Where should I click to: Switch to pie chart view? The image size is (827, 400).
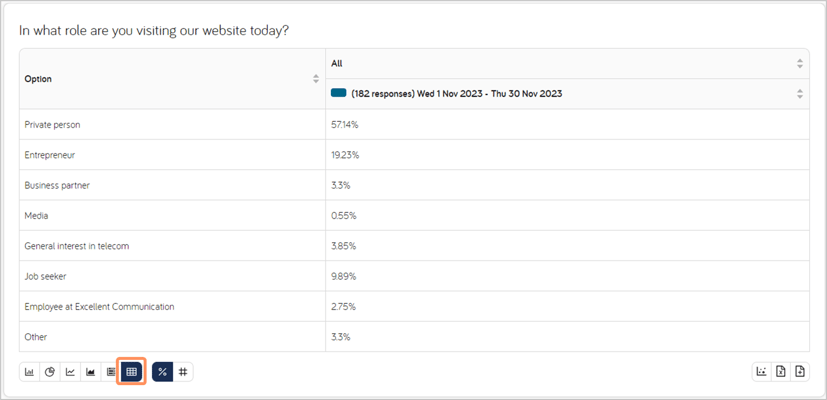[50, 372]
